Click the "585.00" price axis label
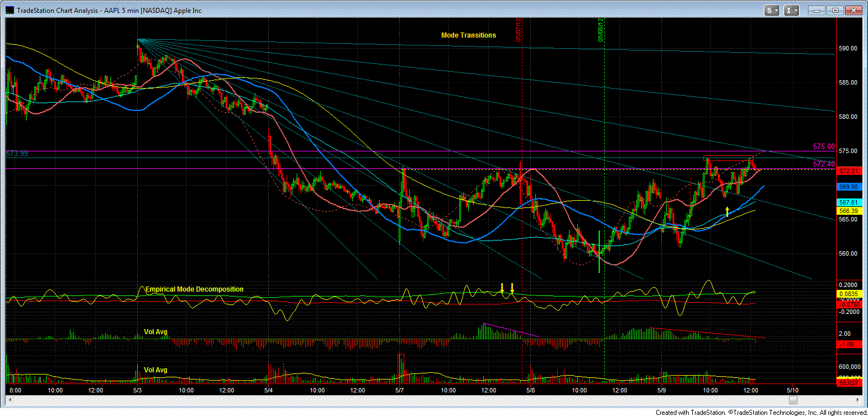Screen dimensions: 868x416 pos(847,82)
